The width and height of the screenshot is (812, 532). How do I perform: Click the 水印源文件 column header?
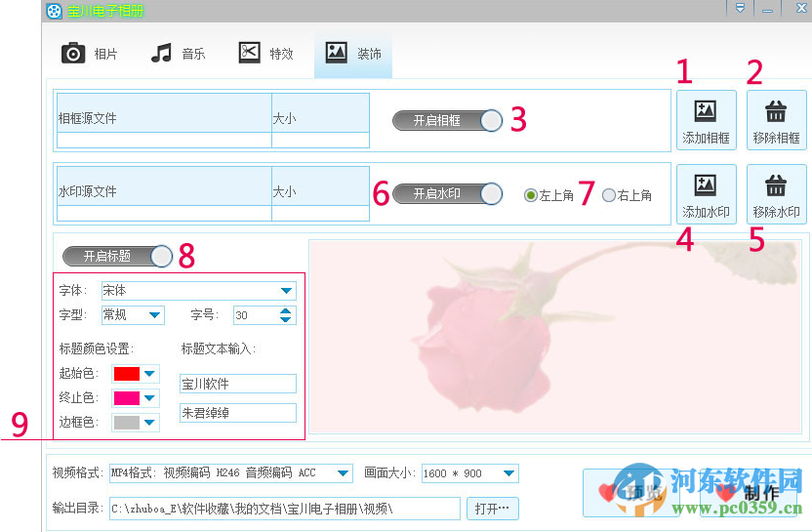click(x=164, y=186)
